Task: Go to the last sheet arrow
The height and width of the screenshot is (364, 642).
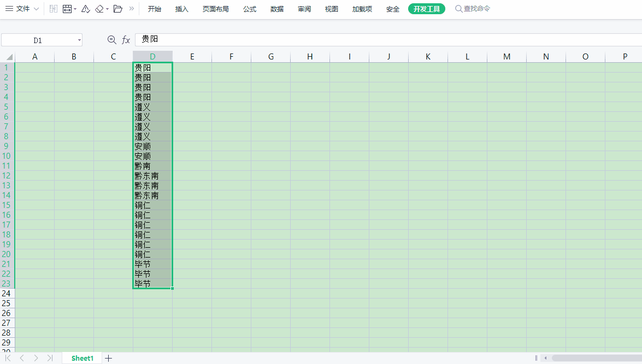Action: 50,358
